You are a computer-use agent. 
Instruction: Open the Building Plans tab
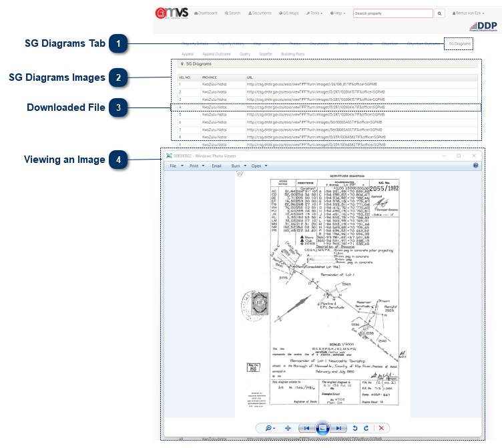tap(293, 54)
